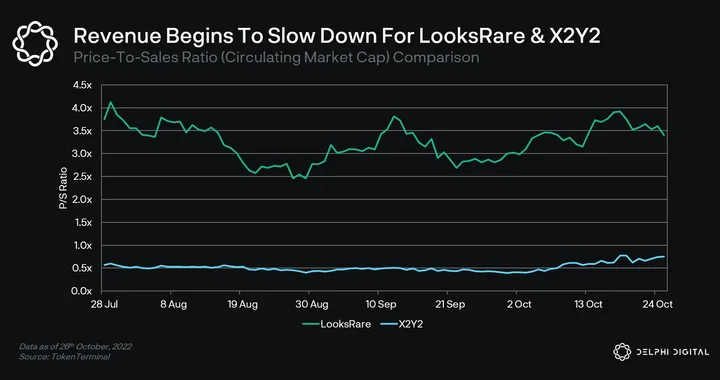Select the 19 Aug x-axis date
Viewport: 720px width, 380px height.
240,304
